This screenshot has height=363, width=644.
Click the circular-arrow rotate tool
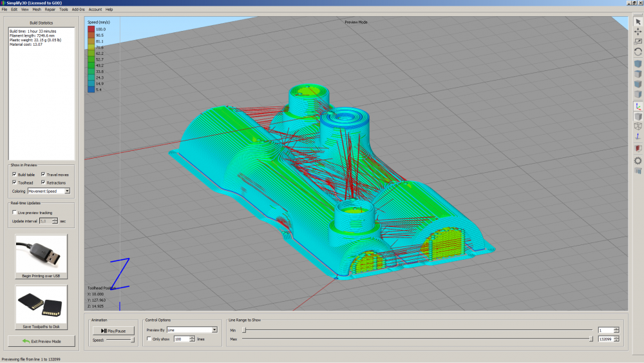click(x=638, y=52)
